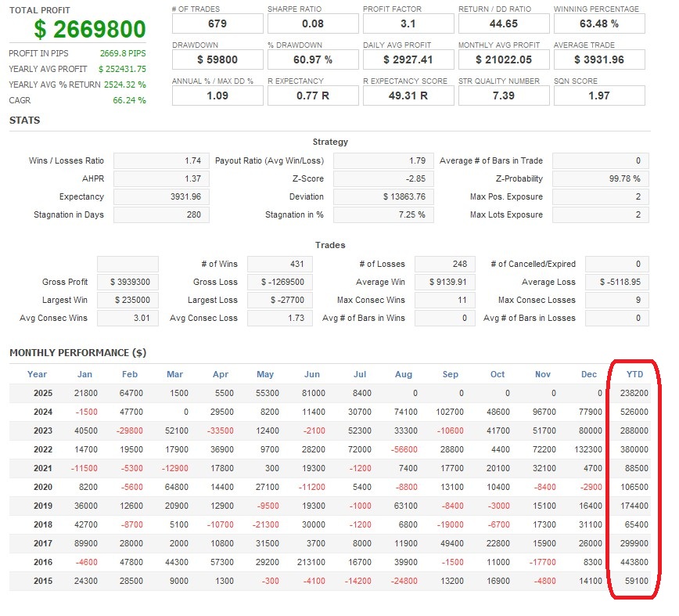Click the Max Pos. Exposure field
The image size is (679, 616).
click(601, 196)
